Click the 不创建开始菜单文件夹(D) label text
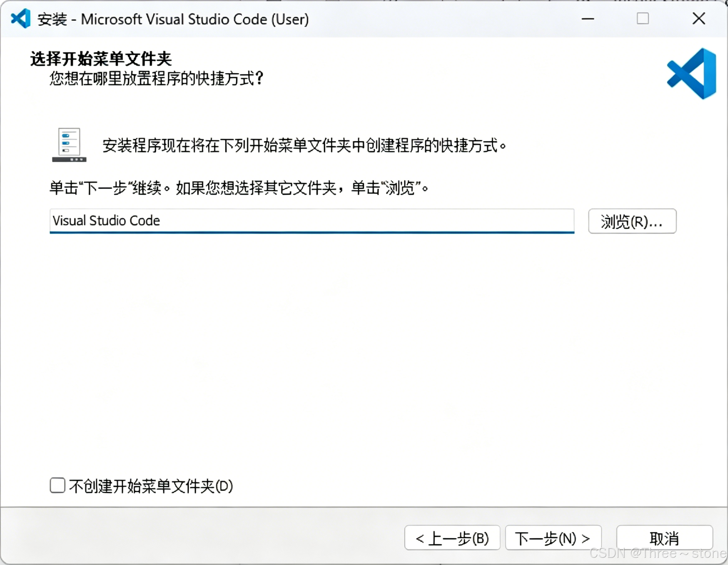The width and height of the screenshot is (728, 565). (151, 486)
